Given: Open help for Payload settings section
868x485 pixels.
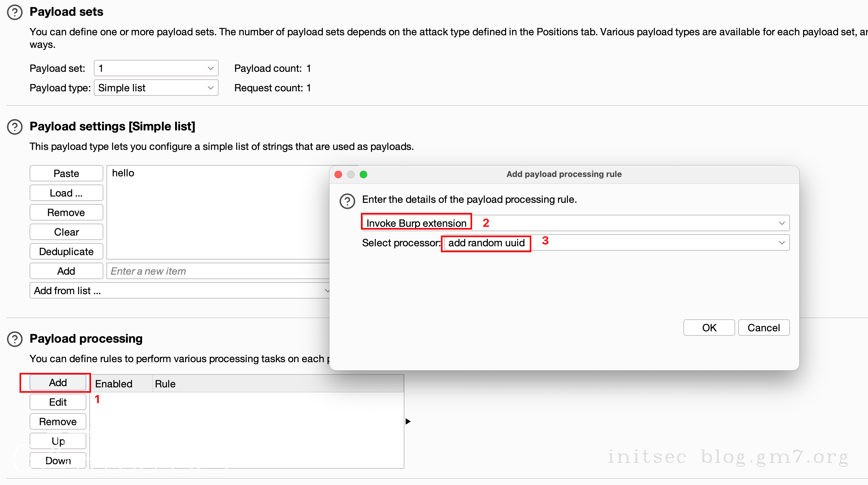Looking at the screenshot, I should pos(15,127).
